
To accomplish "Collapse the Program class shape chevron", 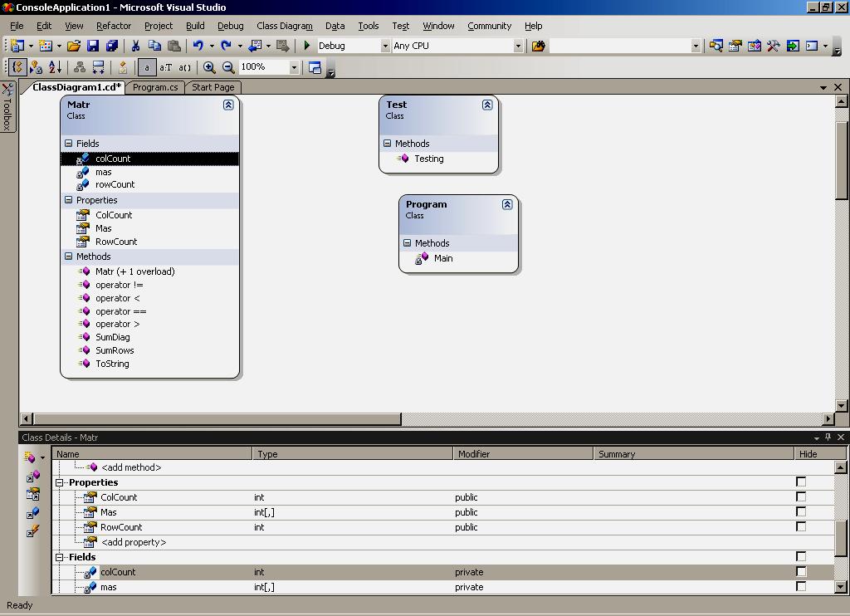I will 507,204.
